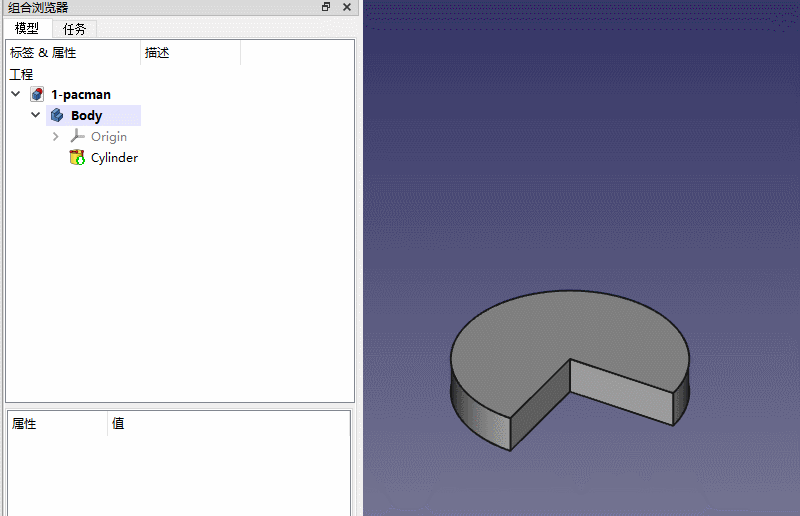Select the Cylinder text label in tree

coord(114,158)
